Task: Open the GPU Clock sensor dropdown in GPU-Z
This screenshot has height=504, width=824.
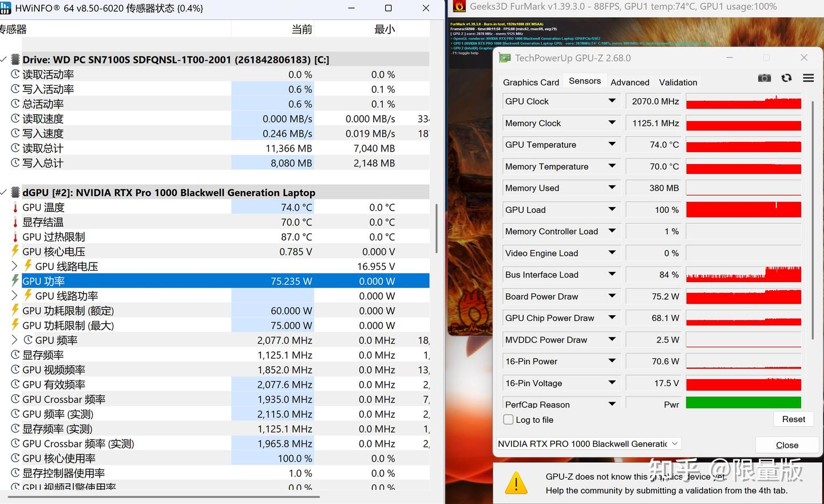Action: [x=612, y=101]
